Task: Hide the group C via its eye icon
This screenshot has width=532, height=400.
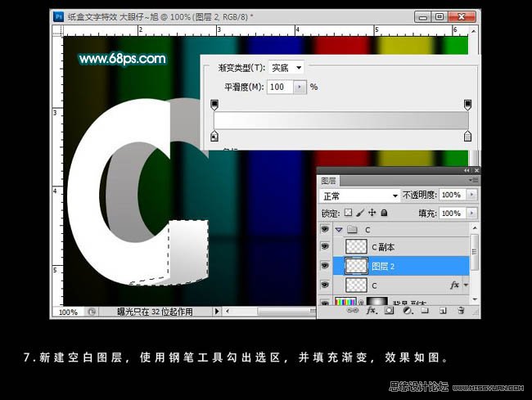Action: [325, 229]
